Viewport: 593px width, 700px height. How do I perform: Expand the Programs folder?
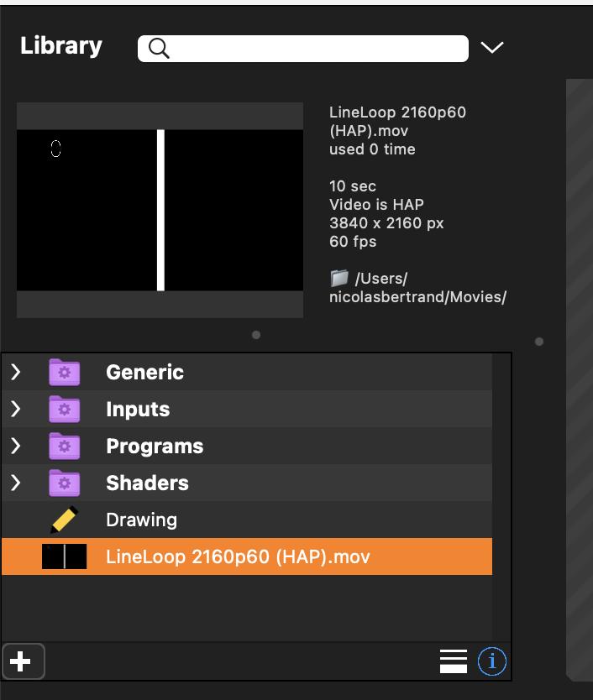tap(16, 446)
